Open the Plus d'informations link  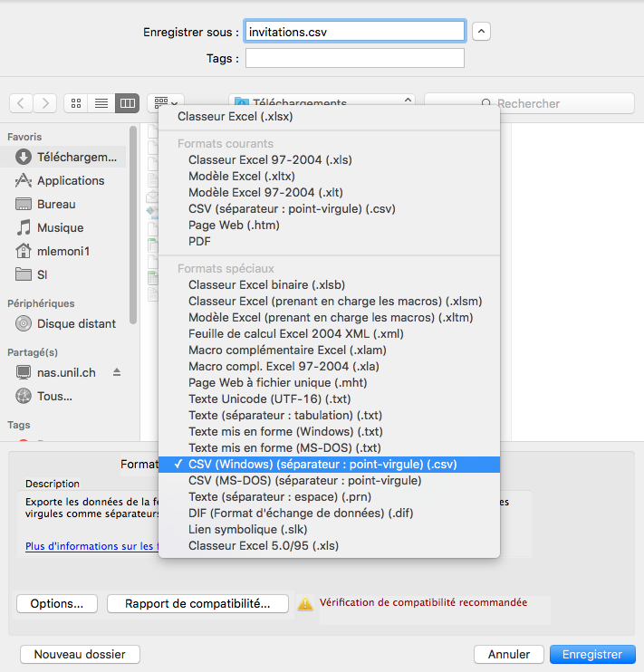coord(91,546)
